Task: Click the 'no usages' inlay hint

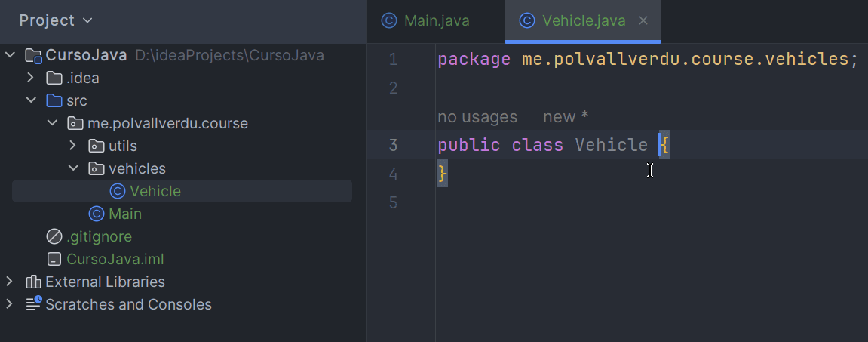Action: 477,117
